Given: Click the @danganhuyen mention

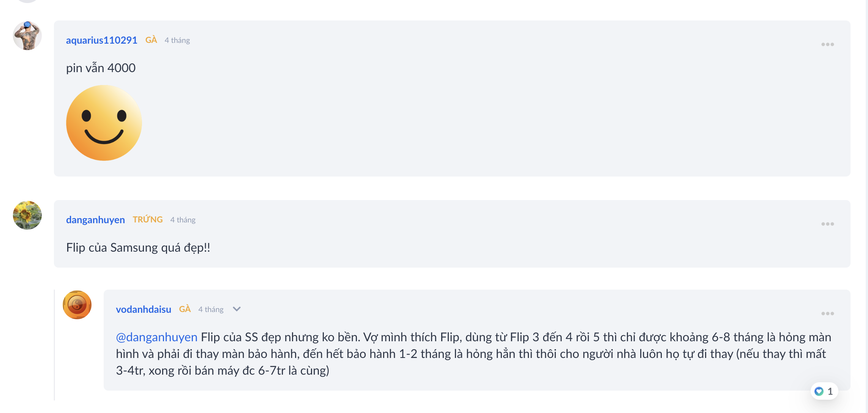Looking at the screenshot, I should tap(156, 337).
